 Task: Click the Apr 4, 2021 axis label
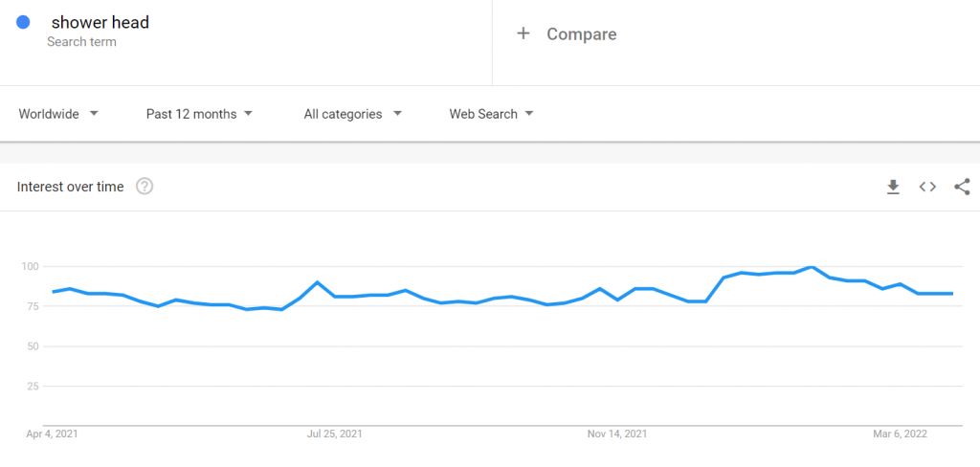52,434
